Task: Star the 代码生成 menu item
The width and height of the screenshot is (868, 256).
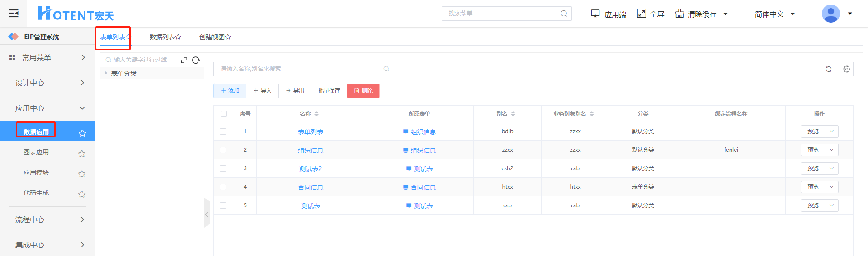Action: [82, 194]
